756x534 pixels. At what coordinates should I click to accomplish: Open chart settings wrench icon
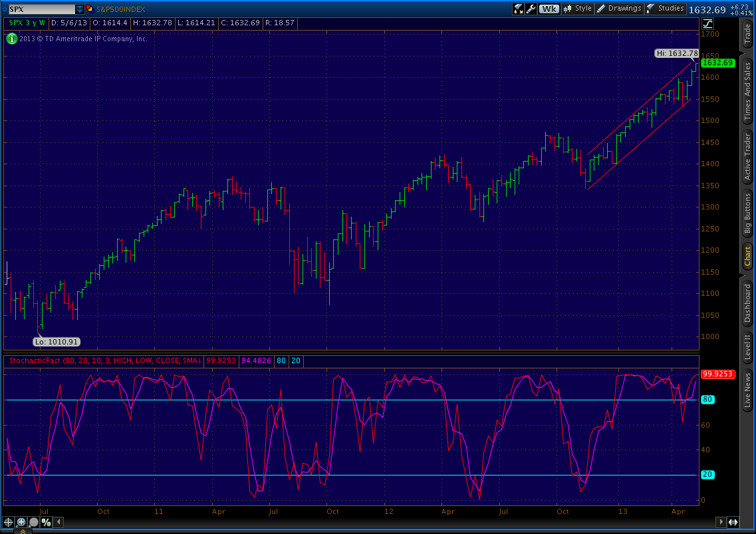tap(531, 9)
